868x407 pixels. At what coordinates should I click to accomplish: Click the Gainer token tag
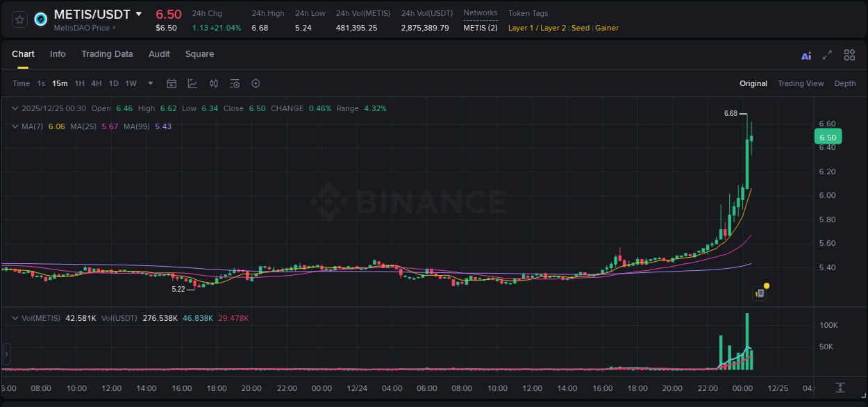click(x=607, y=28)
